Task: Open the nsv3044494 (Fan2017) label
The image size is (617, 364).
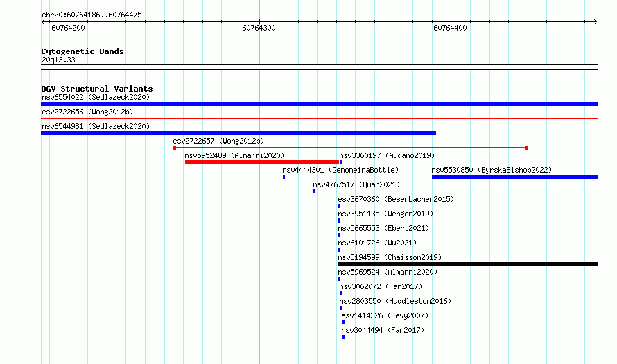Action: pyautogui.click(x=383, y=330)
